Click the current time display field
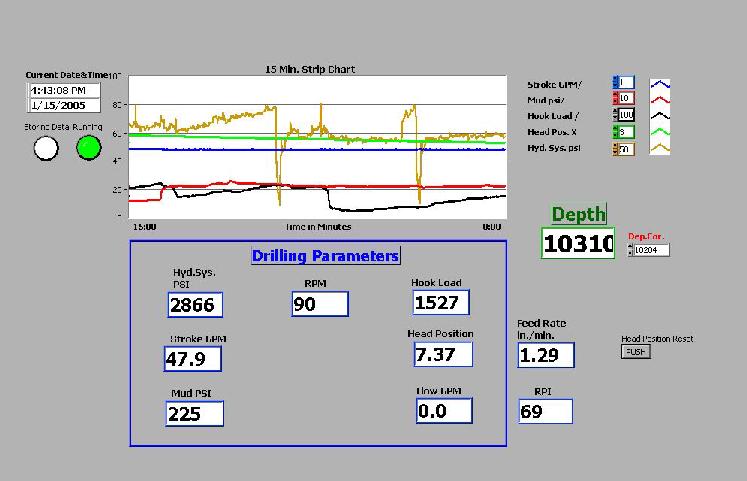 (65, 90)
